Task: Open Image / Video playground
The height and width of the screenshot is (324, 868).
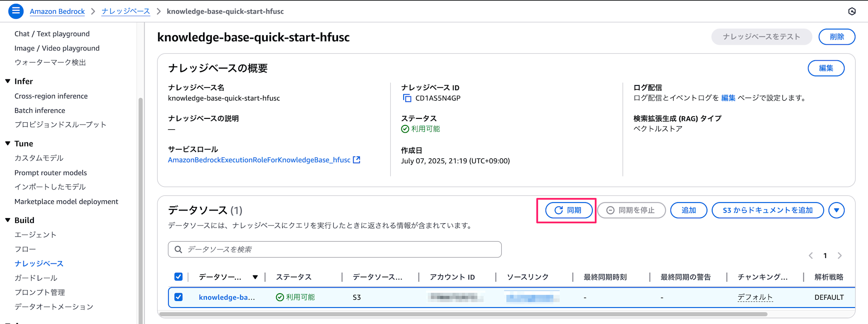Action: 57,48
